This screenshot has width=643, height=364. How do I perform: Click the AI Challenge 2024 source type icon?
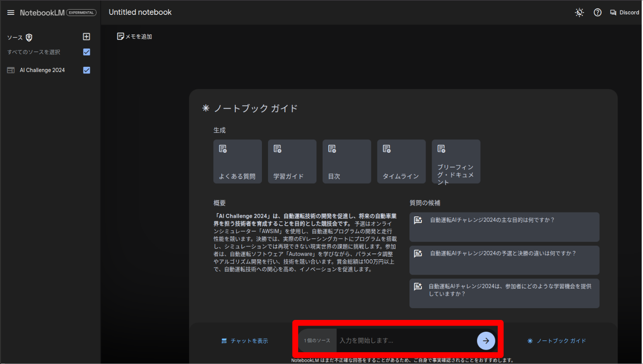coord(11,70)
